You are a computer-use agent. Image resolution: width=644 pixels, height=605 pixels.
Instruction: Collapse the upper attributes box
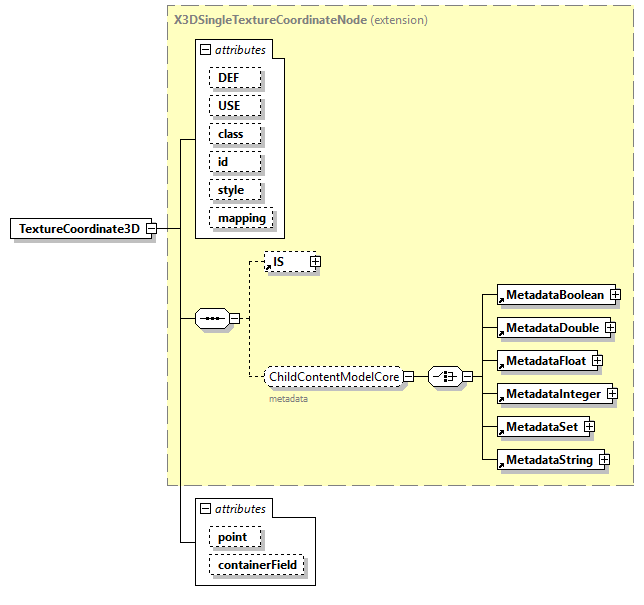pos(205,49)
